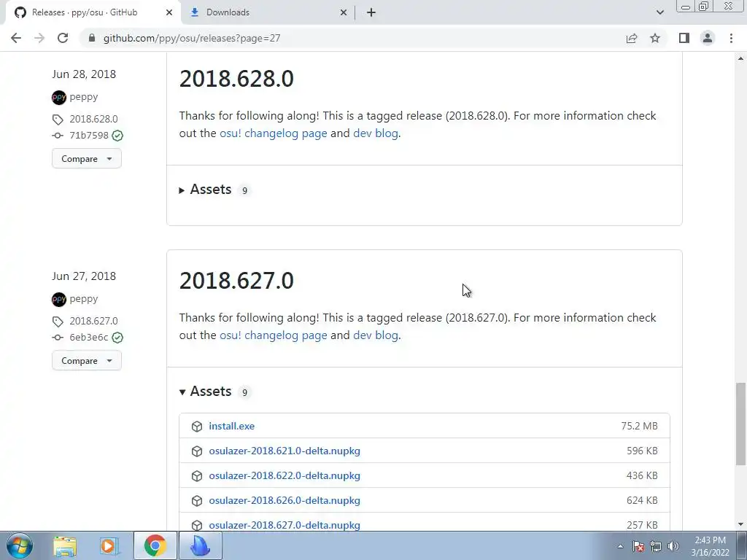Open tag 2018.627.0 link
This screenshot has height=560, width=747.
(93, 321)
